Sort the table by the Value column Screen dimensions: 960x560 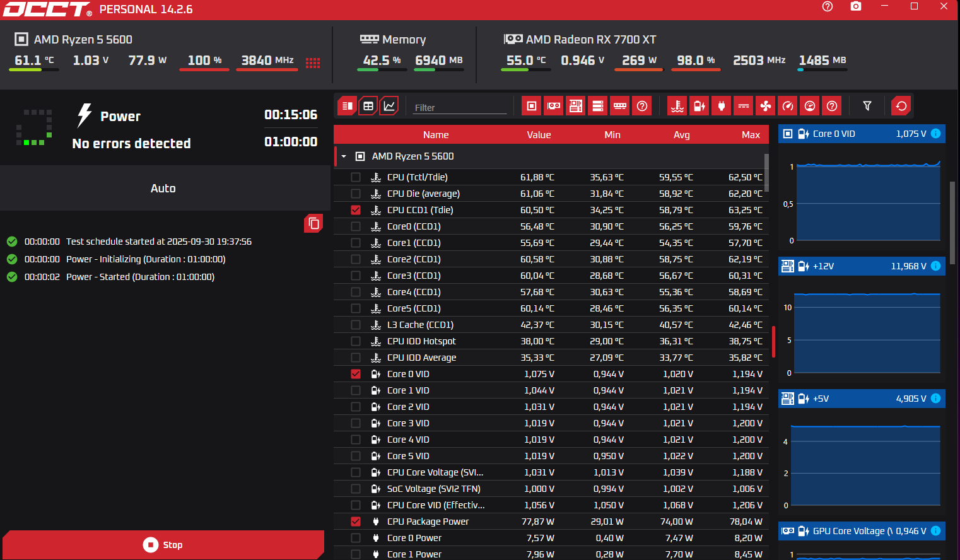point(539,135)
